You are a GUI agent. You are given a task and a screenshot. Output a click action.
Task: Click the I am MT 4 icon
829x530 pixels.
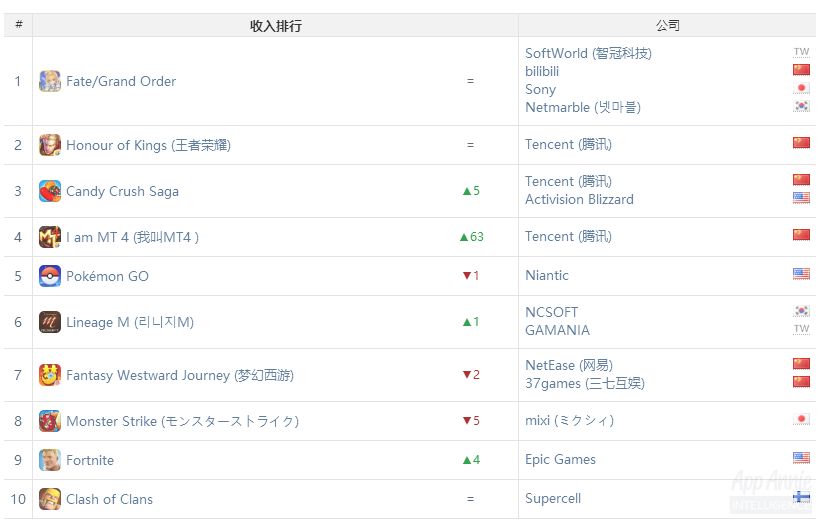[x=49, y=237]
